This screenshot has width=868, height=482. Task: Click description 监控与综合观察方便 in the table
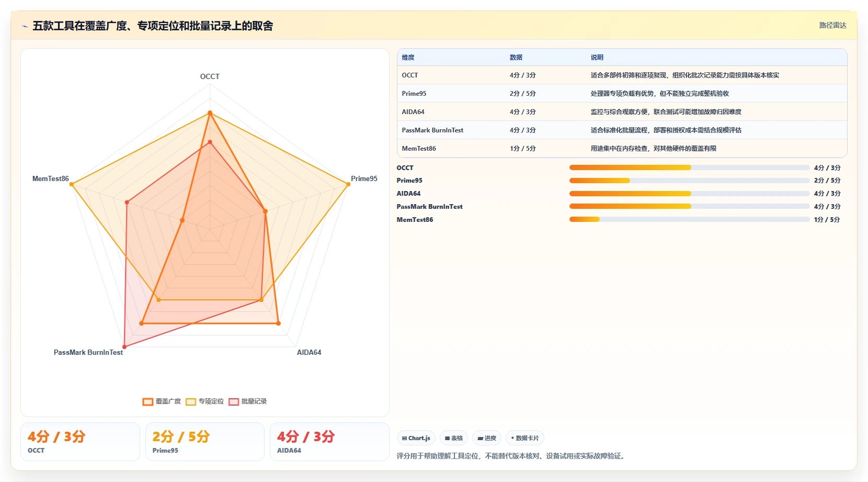coord(666,112)
